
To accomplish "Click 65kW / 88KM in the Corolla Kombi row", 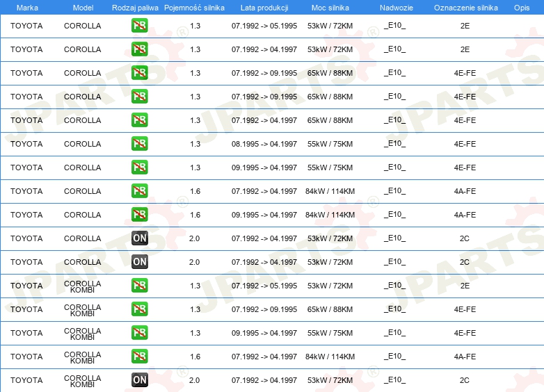I will coord(330,309).
